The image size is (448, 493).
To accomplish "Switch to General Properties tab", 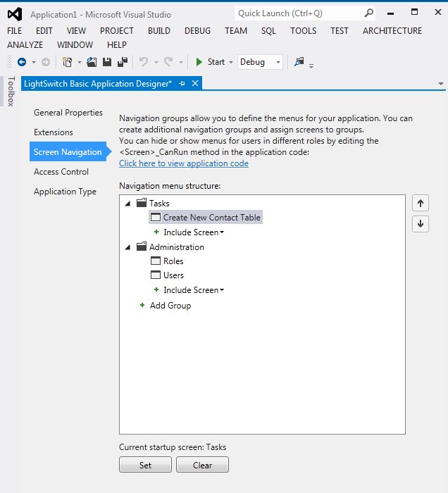I will coord(68,113).
